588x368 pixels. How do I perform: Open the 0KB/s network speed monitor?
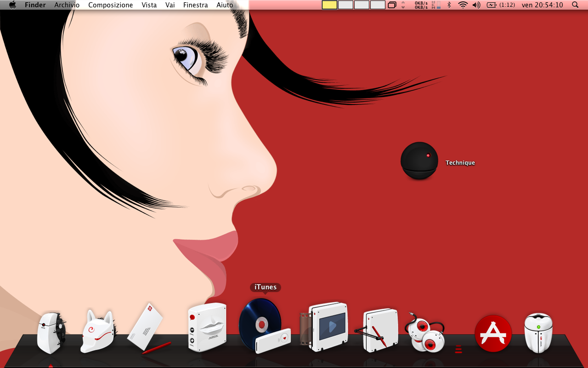click(x=421, y=5)
